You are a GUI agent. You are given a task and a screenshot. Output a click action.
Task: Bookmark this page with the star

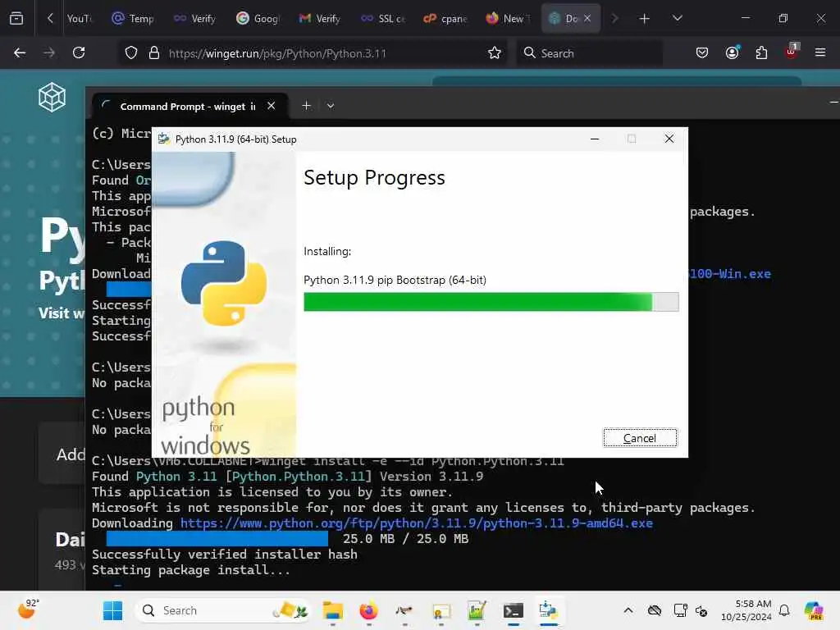click(x=495, y=53)
